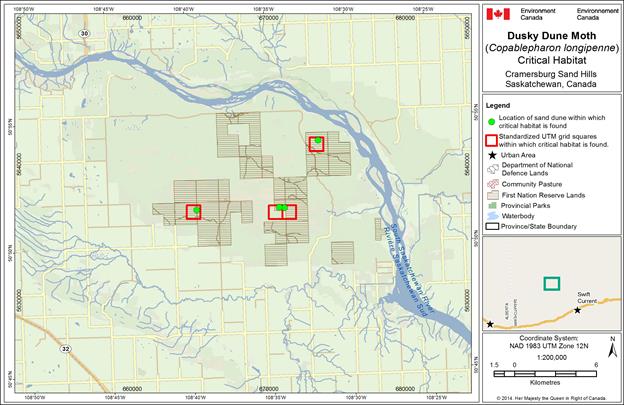
Task: Click the teal rectangle on inset map
Action: click(551, 284)
